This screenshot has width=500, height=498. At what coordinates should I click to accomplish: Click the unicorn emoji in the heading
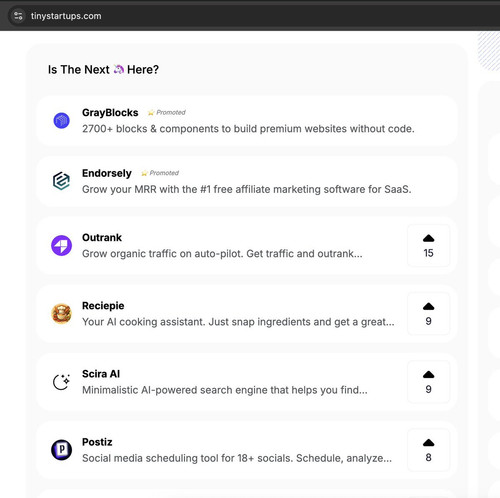[119, 69]
